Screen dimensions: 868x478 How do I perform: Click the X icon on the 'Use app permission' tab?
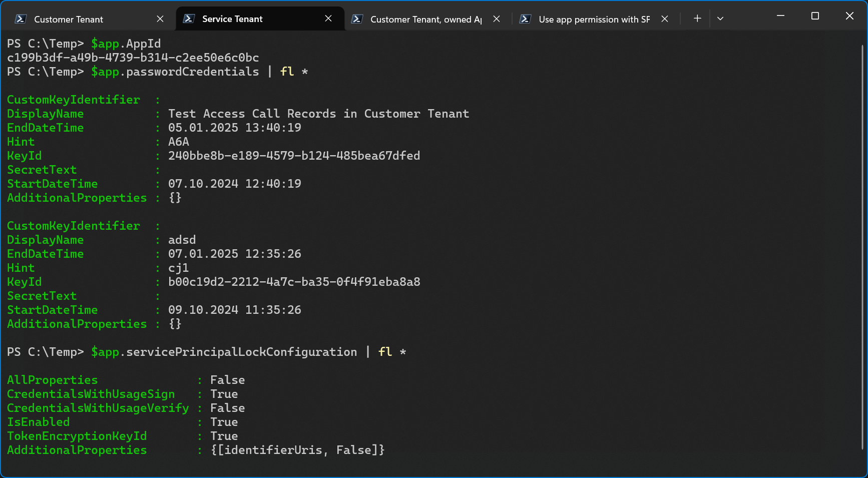coord(665,19)
